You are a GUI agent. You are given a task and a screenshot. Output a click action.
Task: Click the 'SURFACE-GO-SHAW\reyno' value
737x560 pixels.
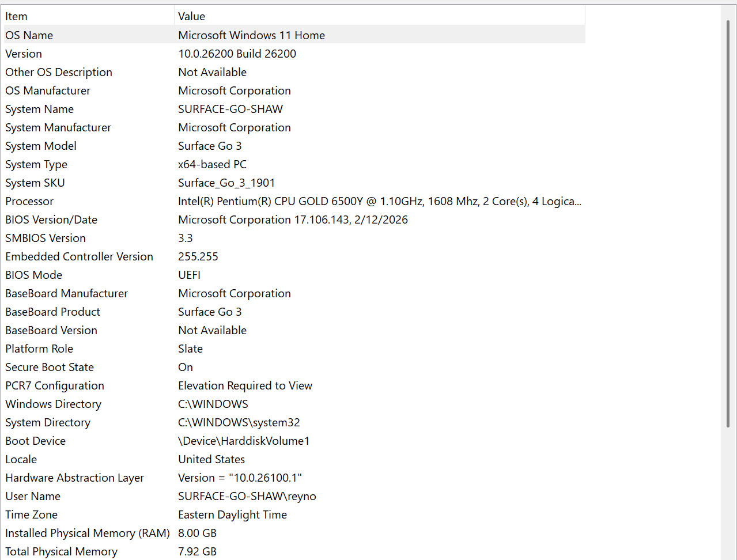[x=247, y=496]
